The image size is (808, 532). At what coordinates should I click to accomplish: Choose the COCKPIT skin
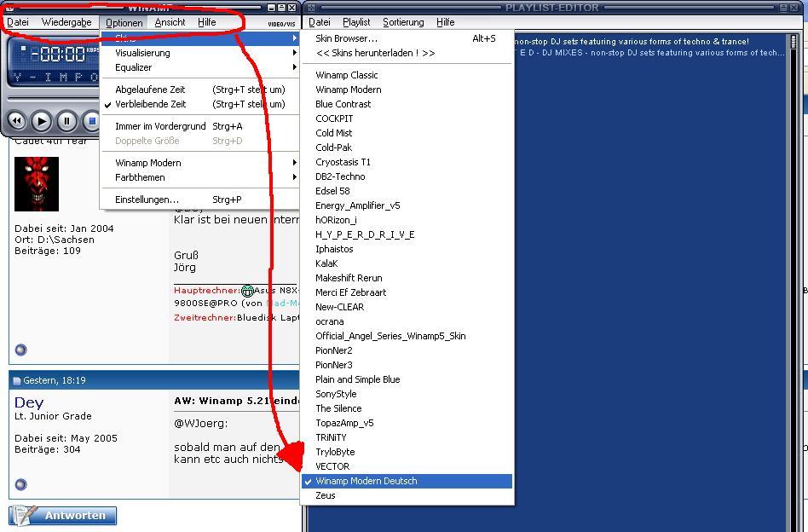407,118
